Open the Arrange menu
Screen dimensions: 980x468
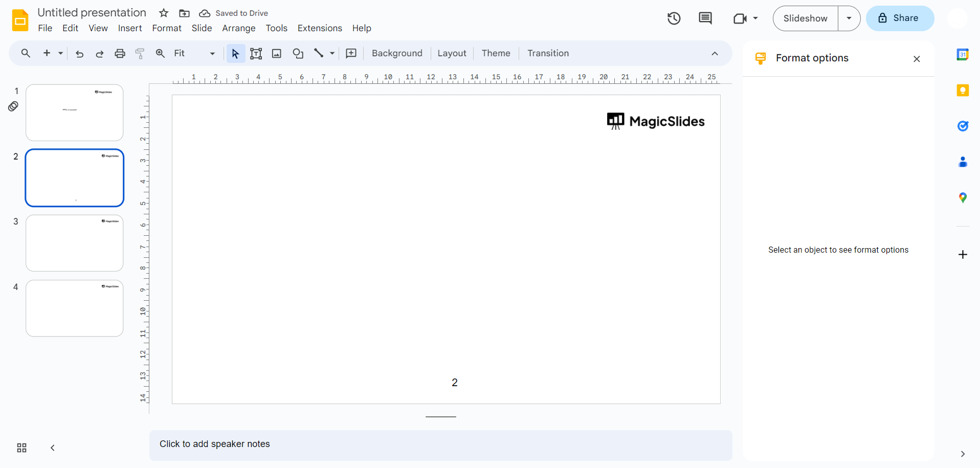pos(239,28)
